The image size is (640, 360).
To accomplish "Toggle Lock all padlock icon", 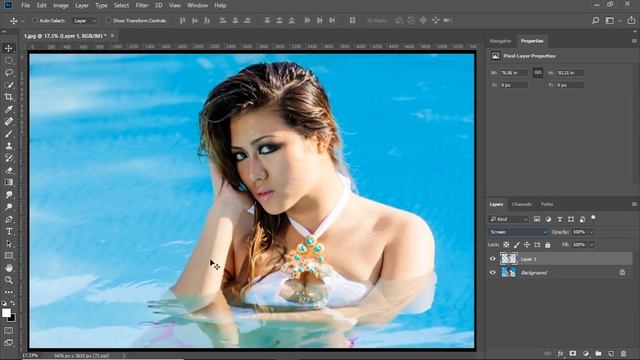I will tap(548, 244).
